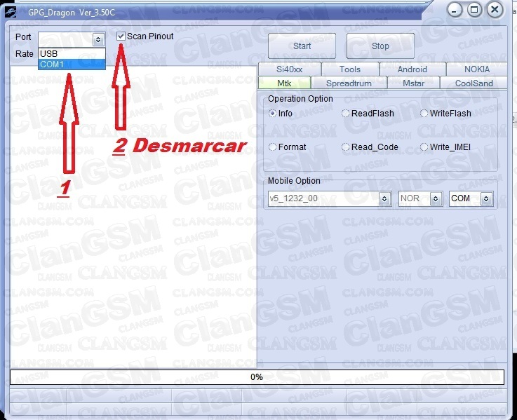Select the Read_Code radio button
The image size is (517, 420).
[346, 147]
